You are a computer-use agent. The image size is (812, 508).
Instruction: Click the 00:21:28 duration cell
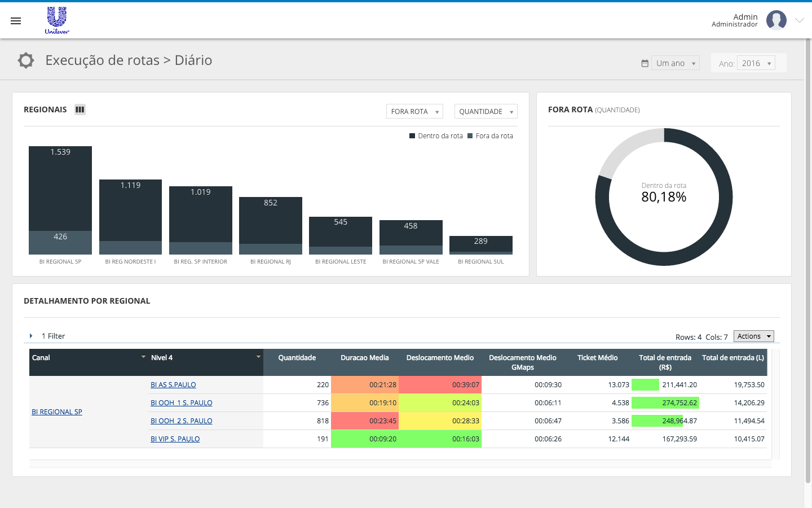pyautogui.click(x=365, y=385)
